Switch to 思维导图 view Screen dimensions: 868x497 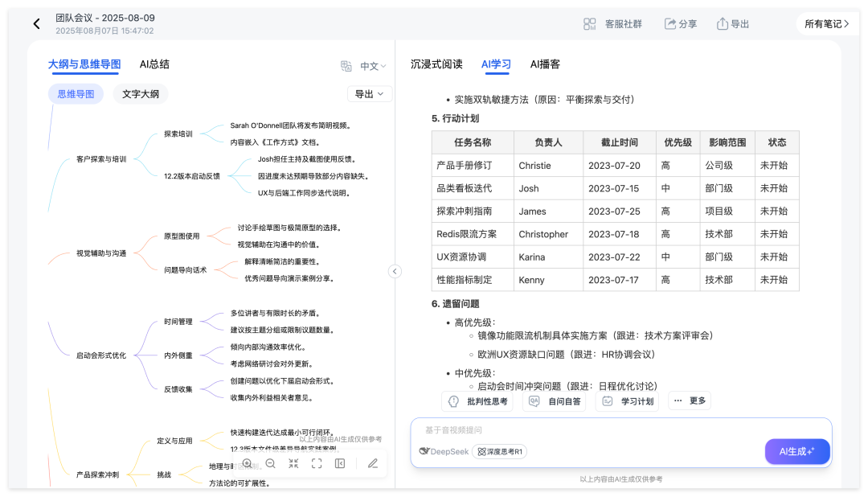[x=76, y=94]
